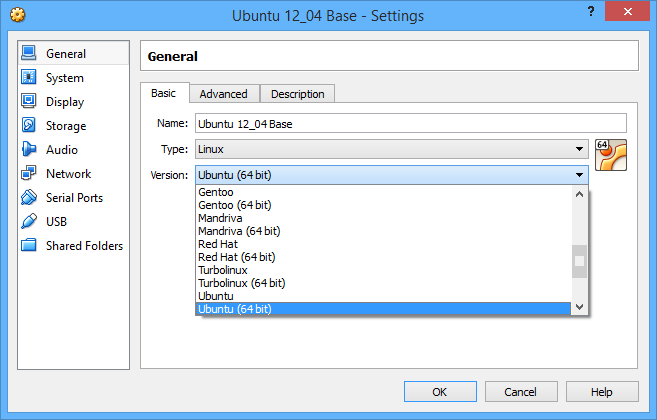
Task: Open the Shared Folders icon
Action: [29, 246]
